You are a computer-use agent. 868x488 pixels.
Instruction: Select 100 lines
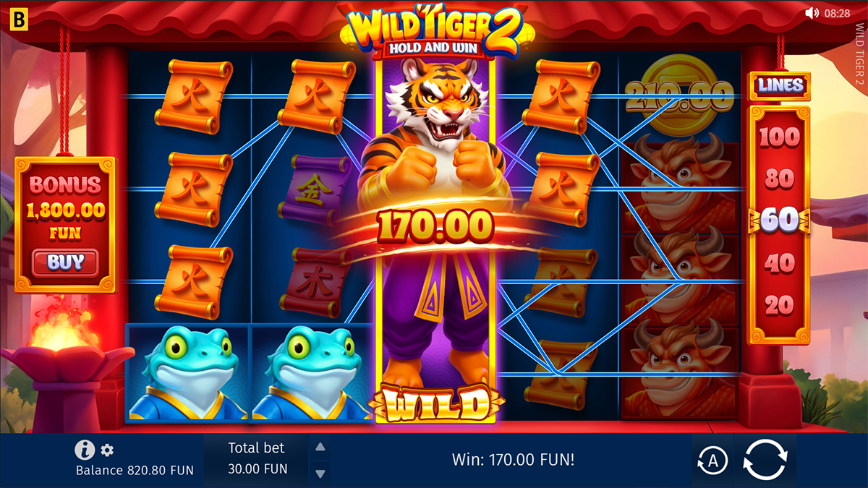pyautogui.click(x=779, y=136)
